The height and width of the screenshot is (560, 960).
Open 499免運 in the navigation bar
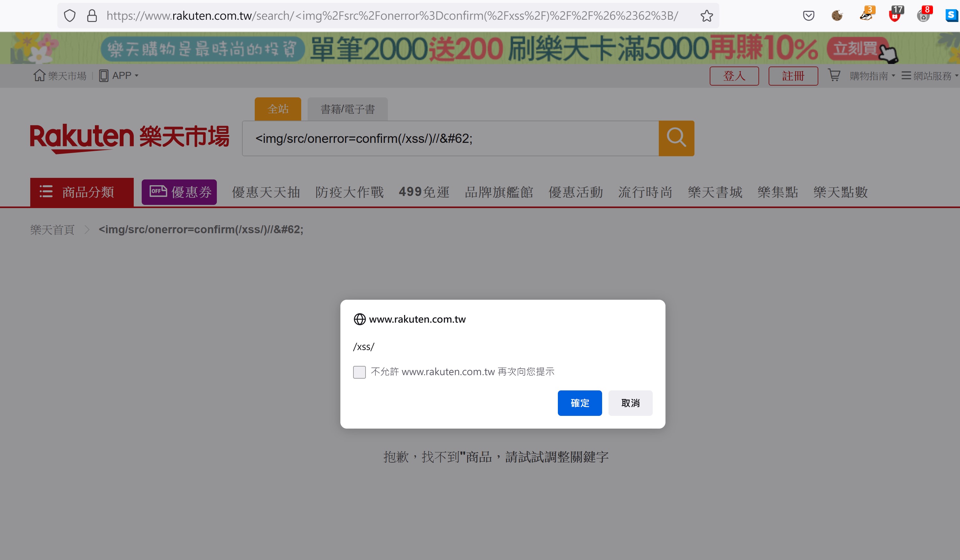[x=424, y=192]
